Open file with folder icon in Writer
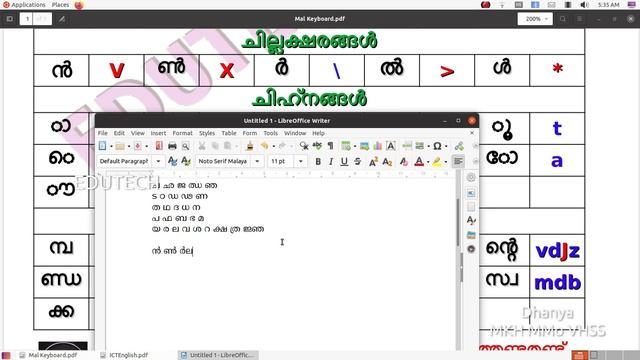640x360 pixels. coord(120,146)
